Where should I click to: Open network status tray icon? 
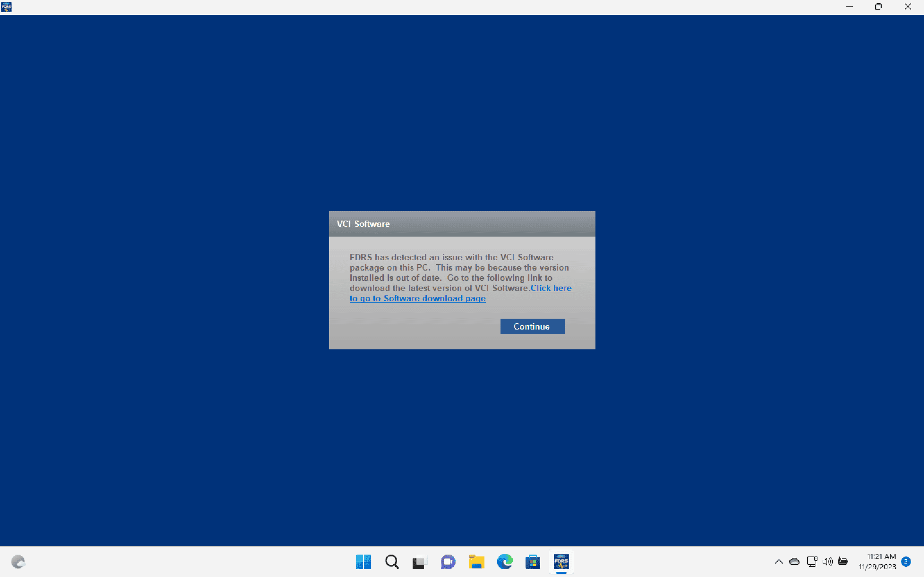(x=812, y=562)
